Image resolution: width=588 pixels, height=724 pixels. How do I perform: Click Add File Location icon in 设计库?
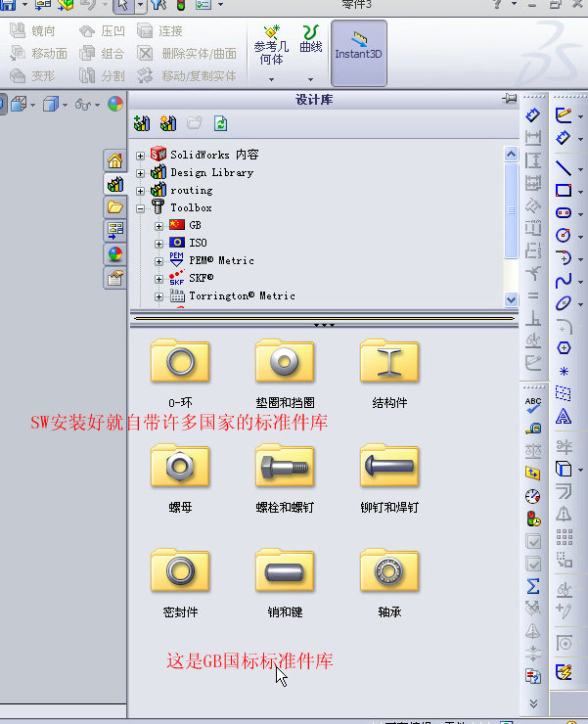[x=168, y=123]
